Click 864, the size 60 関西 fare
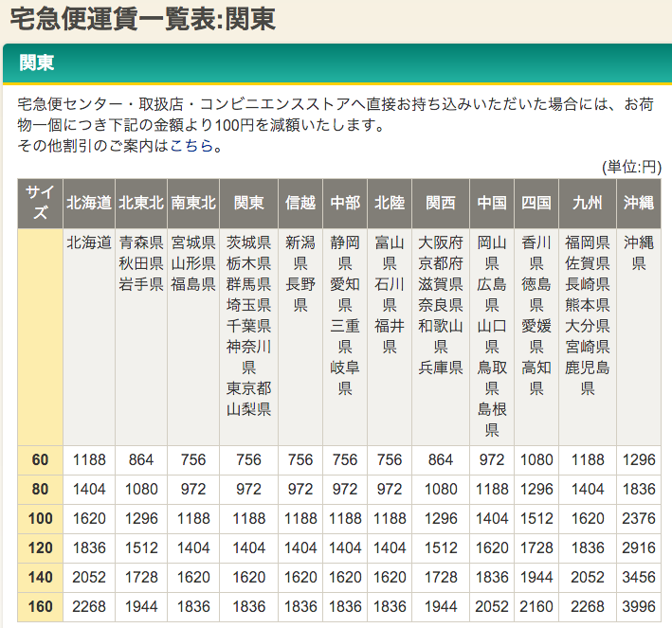Viewport: 672px width, 628px height. click(x=441, y=459)
